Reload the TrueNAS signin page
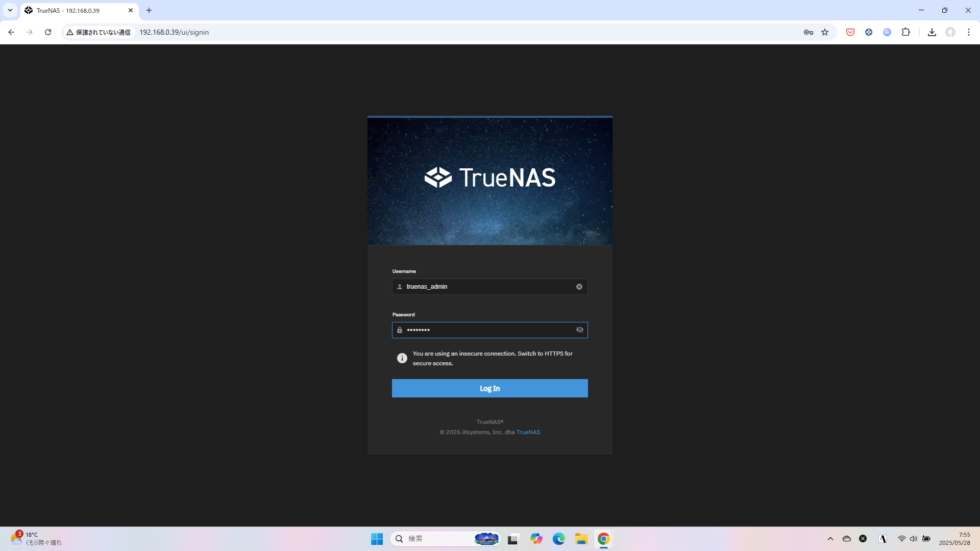 coord(48,32)
